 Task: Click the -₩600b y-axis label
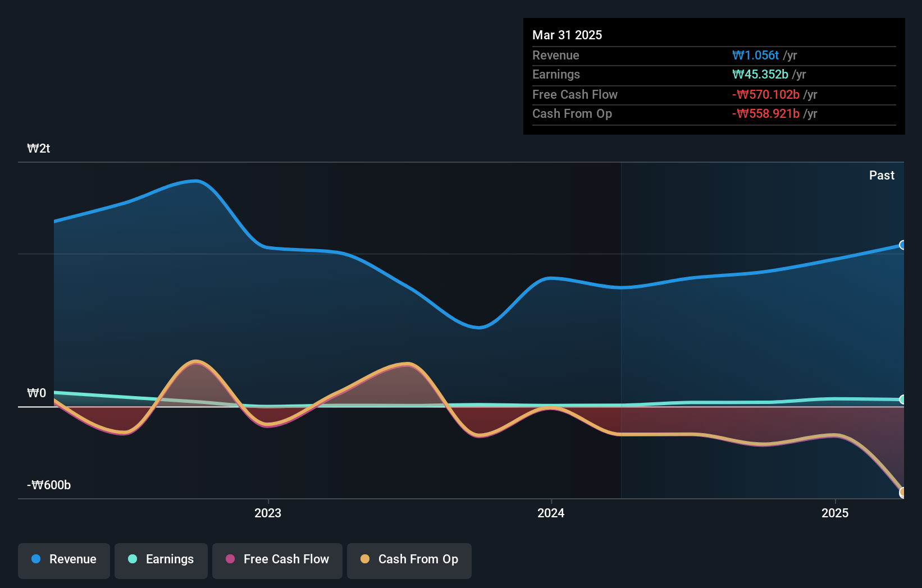coord(49,485)
